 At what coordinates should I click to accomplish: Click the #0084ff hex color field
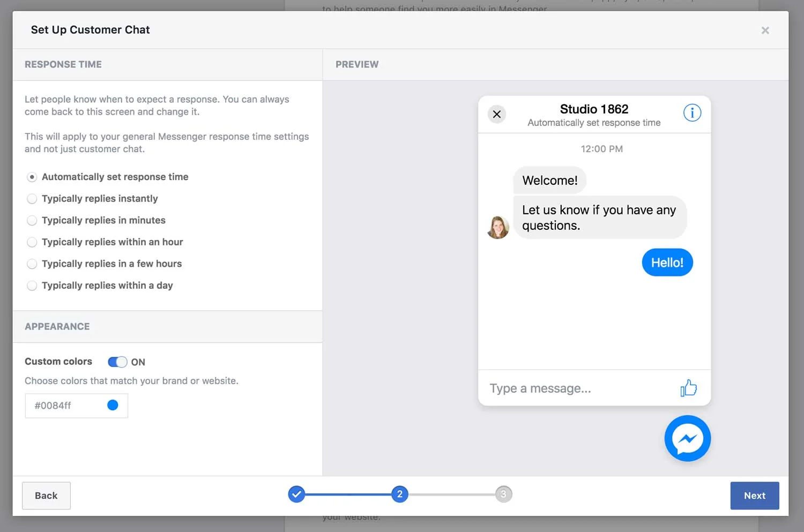point(76,406)
